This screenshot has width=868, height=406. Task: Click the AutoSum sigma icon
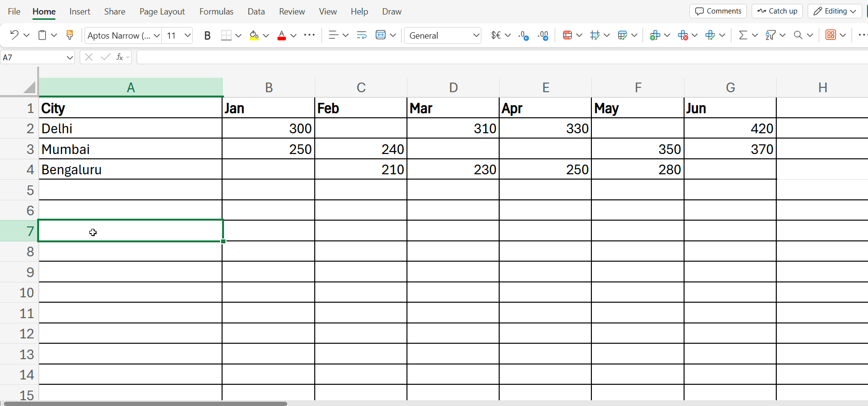tap(743, 35)
